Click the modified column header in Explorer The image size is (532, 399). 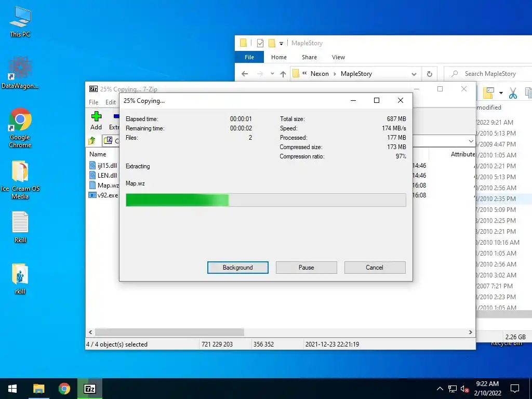click(489, 108)
